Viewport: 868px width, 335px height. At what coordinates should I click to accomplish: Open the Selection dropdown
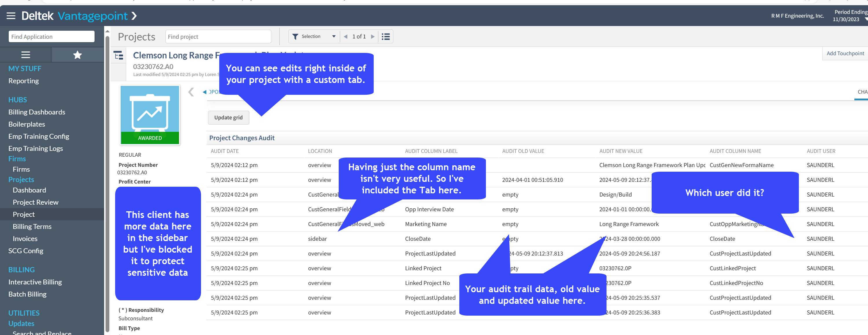click(314, 36)
